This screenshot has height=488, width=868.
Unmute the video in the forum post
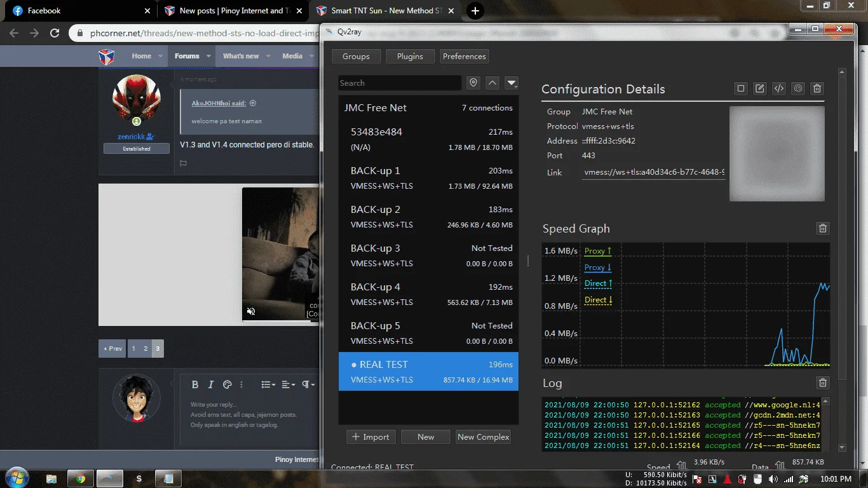coord(251,311)
